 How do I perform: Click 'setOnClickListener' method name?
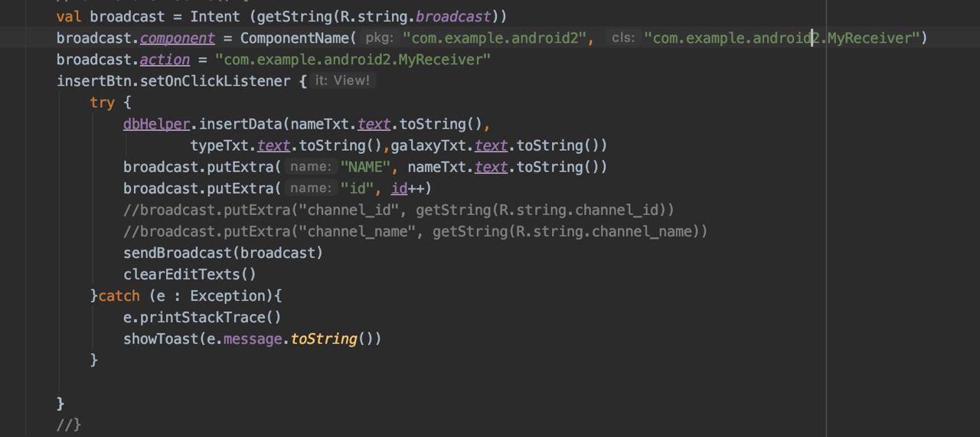(215, 80)
